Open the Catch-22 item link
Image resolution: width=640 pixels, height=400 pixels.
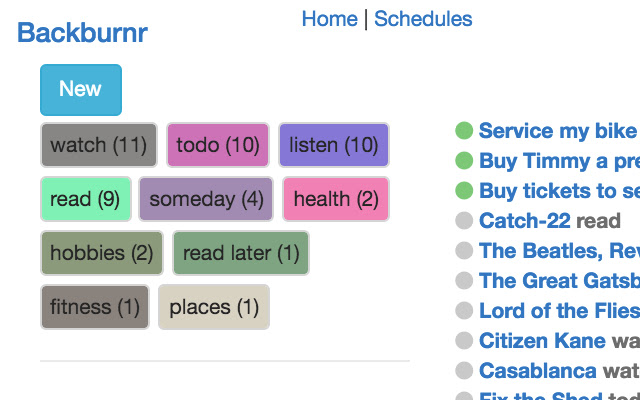point(524,220)
